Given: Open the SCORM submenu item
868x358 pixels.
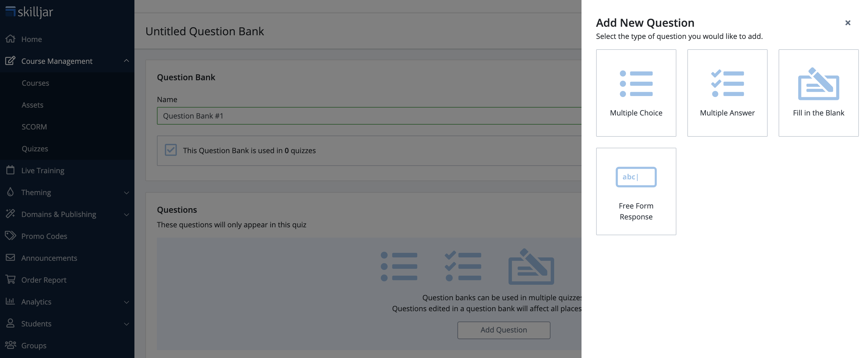Looking at the screenshot, I should pos(34,127).
